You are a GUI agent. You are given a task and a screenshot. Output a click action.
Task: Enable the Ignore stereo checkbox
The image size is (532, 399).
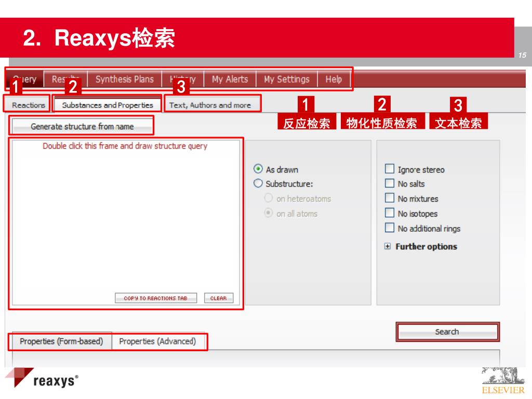tap(390, 169)
